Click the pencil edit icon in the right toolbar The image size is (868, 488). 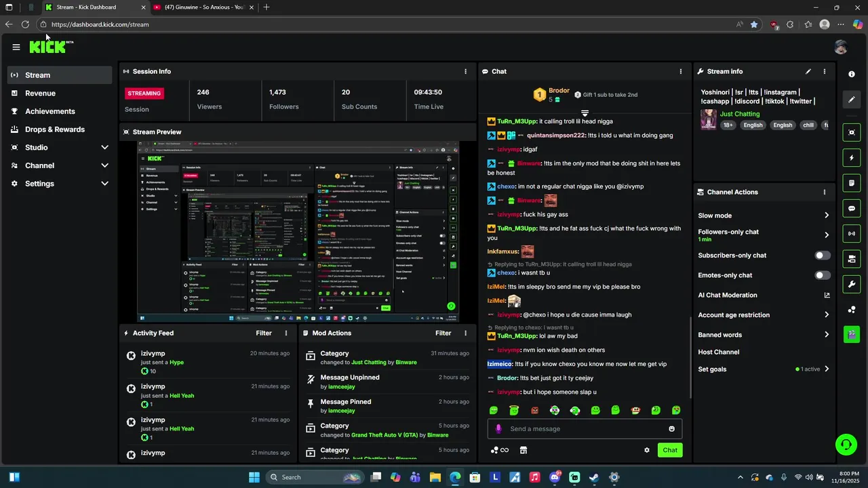[x=852, y=100]
